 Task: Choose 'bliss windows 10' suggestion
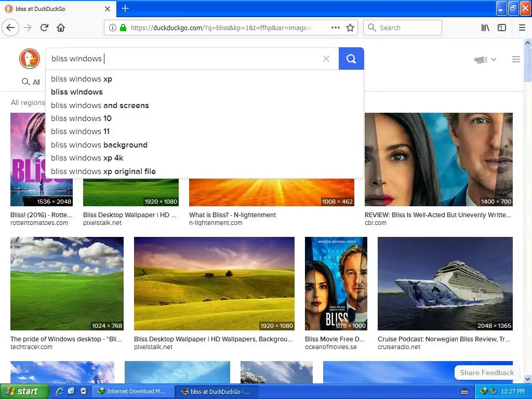(205, 118)
